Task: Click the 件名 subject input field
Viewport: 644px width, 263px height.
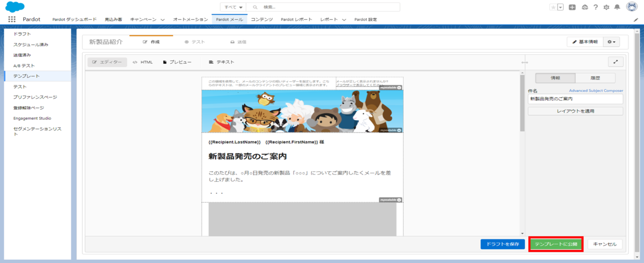Action: point(575,99)
